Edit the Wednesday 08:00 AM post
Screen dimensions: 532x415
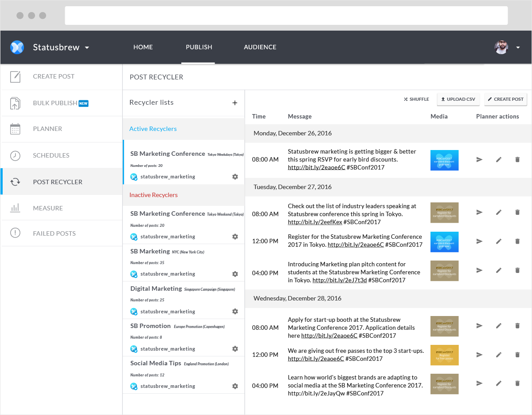pyautogui.click(x=499, y=326)
